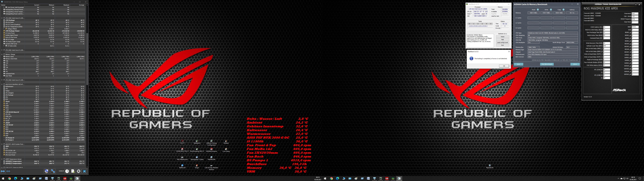644x181 pixels.
Task: Click AIDA64 Write column info icon
Action: coord(551,10)
